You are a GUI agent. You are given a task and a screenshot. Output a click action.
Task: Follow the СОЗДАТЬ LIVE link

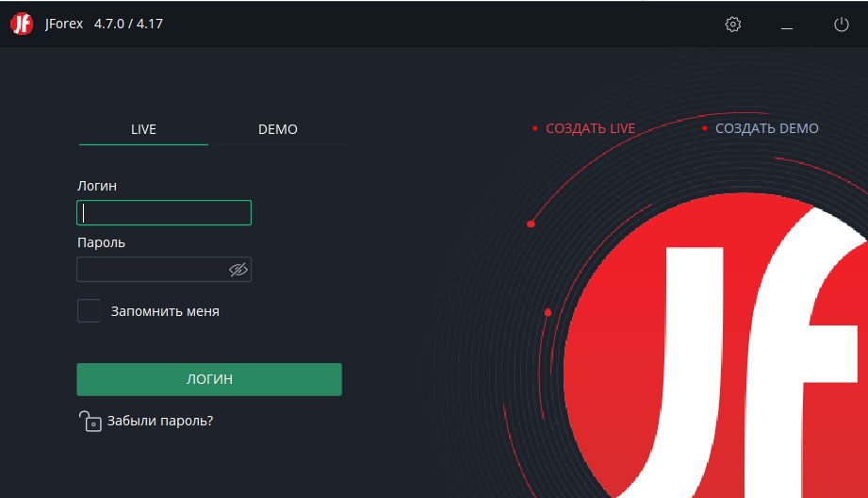pyautogui.click(x=591, y=128)
